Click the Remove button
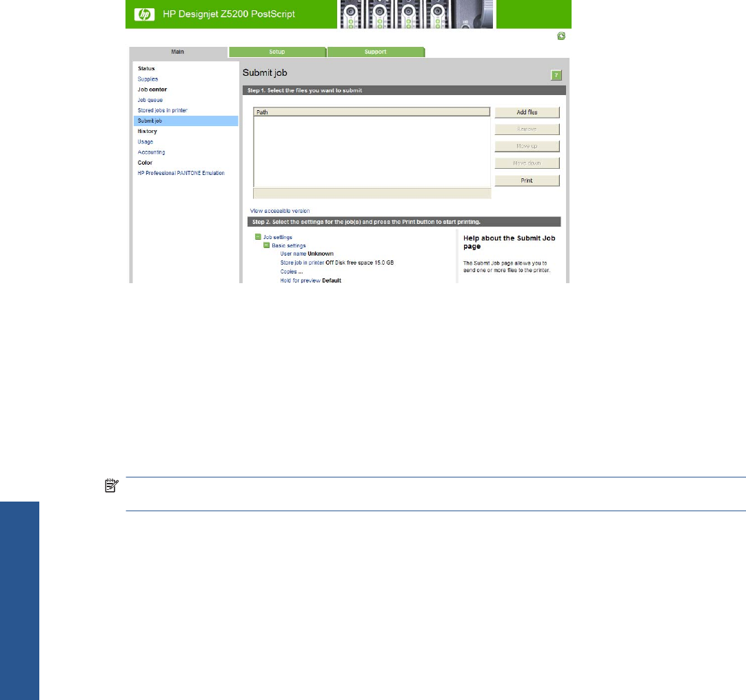746x700 pixels. tap(527, 130)
